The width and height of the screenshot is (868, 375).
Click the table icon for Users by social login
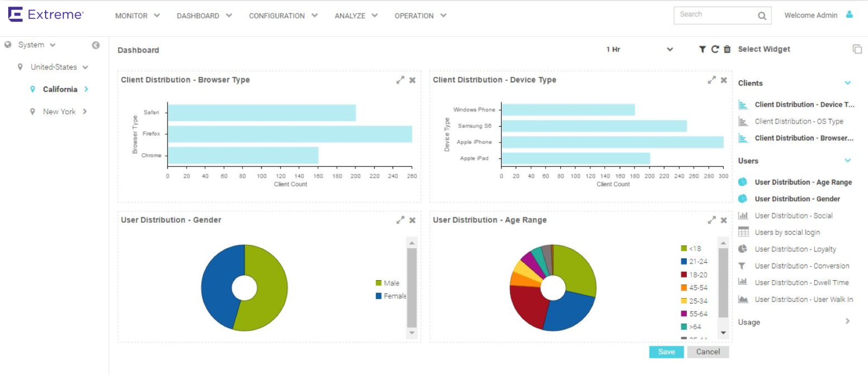[743, 232]
